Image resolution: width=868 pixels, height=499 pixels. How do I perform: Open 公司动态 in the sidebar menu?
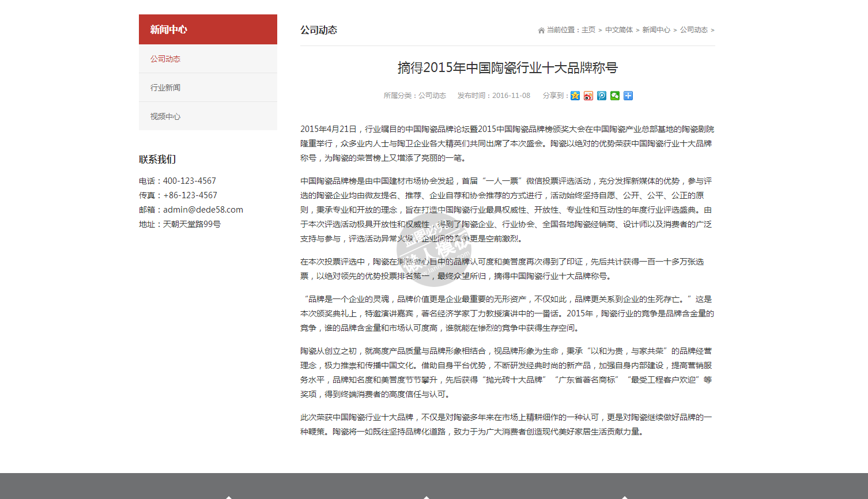pos(165,59)
